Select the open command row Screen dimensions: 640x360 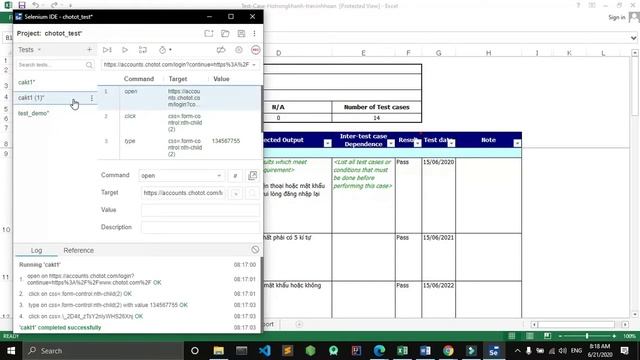pos(179,98)
